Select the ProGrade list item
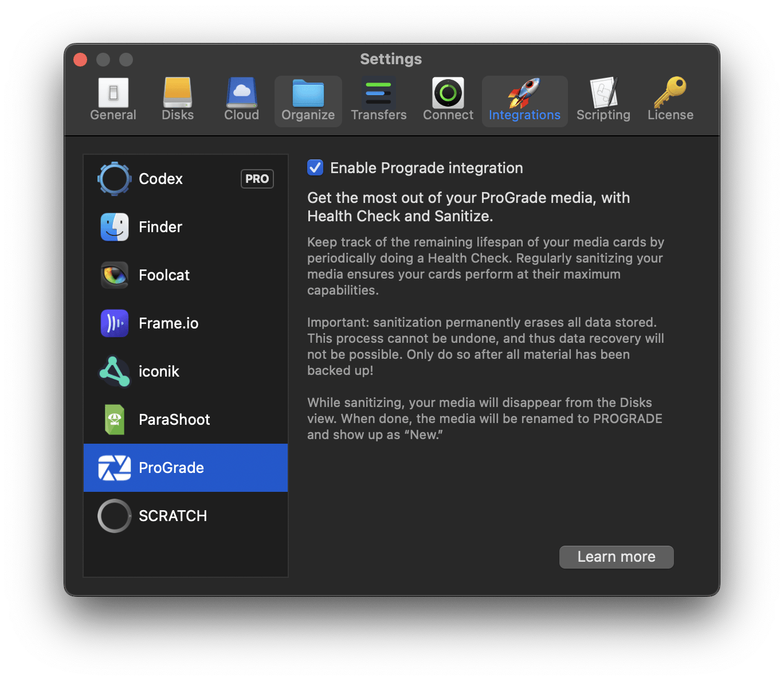The width and height of the screenshot is (784, 681). click(x=171, y=468)
